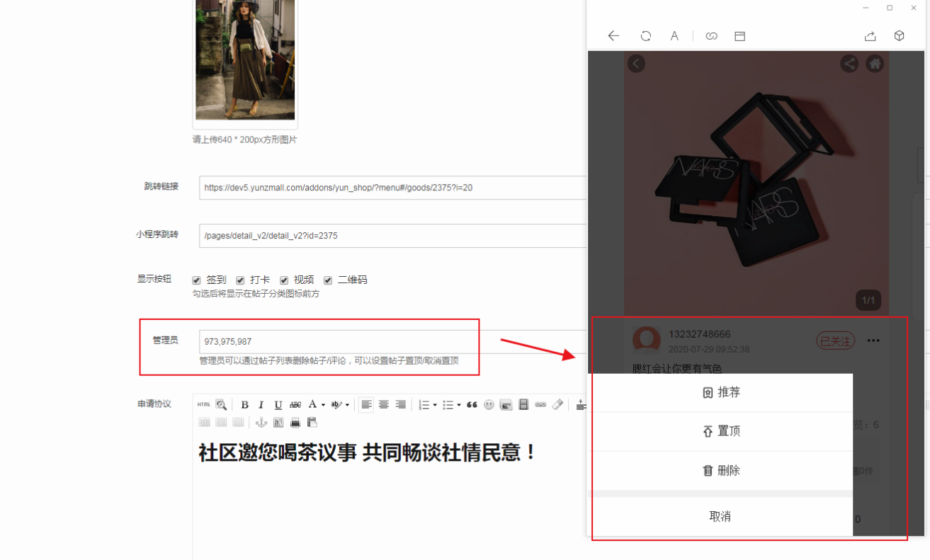The image size is (930, 560).
Task: Click 取消 to dismiss the menu
Action: (720, 517)
